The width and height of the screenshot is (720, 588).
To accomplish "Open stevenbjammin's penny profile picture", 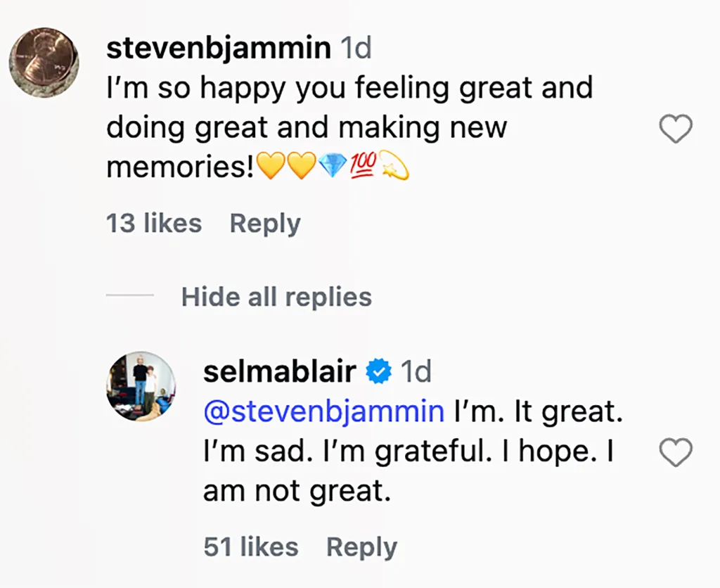I will (x=44, y=63).
